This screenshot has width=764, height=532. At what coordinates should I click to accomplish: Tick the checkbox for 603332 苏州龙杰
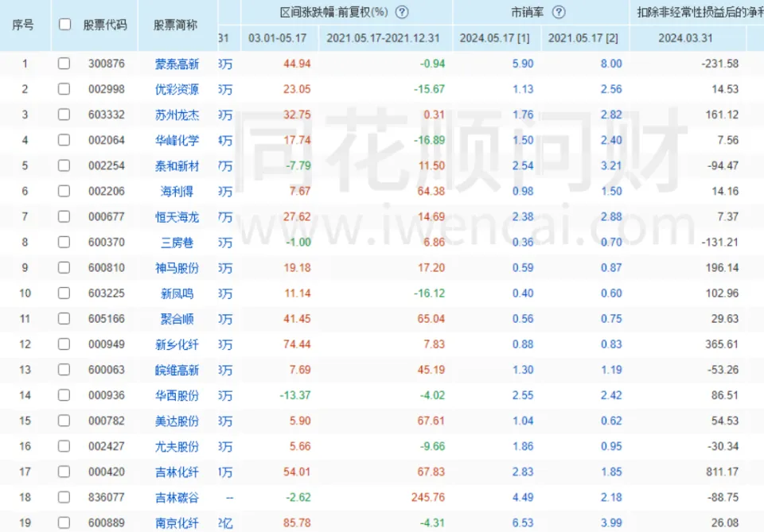click(64, 115)
